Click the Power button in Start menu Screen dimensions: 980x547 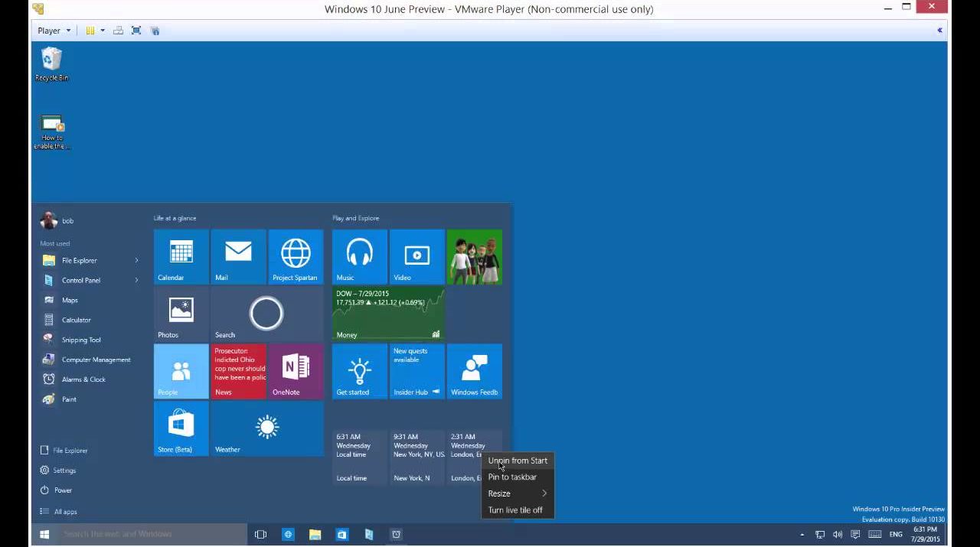tap(63, 490)
